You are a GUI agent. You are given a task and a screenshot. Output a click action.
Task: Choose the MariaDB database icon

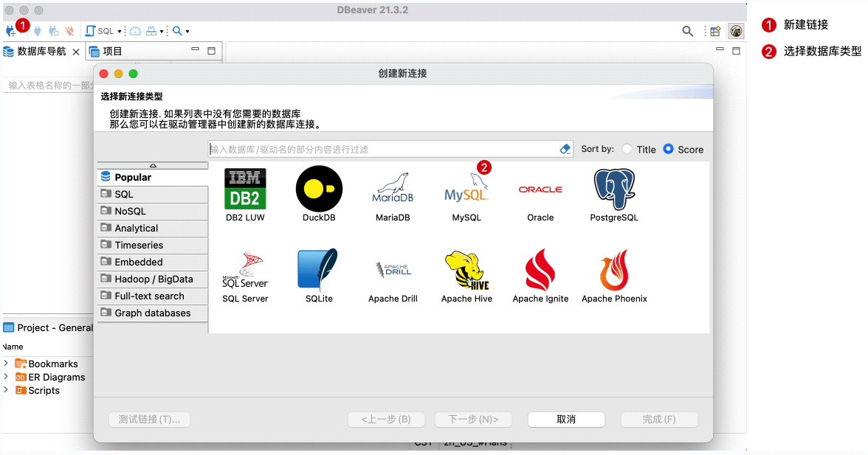pyautogui.click(x=393, y=189)
